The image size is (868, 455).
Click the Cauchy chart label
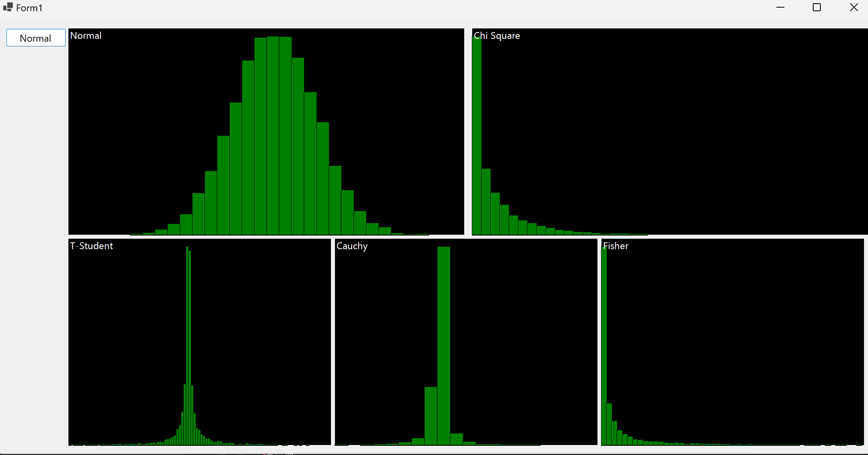pos(352,246)
